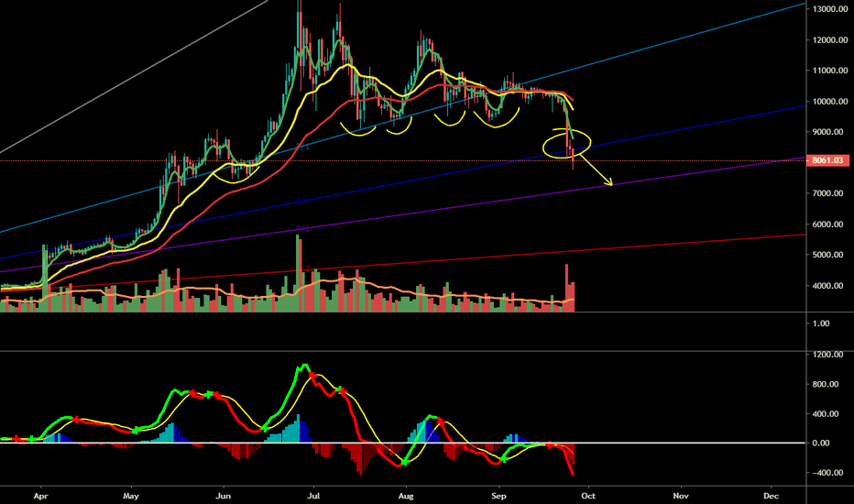Select the Jul label on time axis

(313, 496)
